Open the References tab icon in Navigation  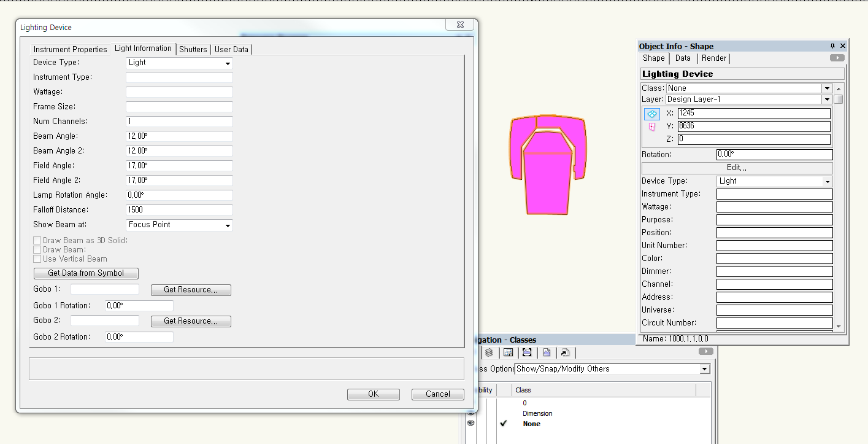(565, 352)
